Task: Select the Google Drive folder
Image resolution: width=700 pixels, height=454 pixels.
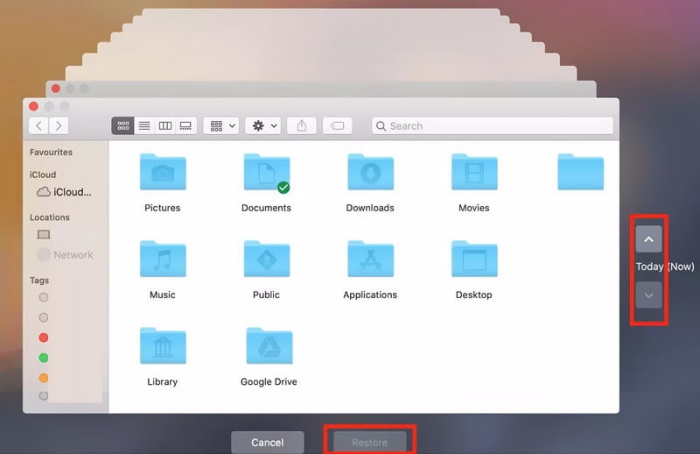Action: pyautogui.click(x=268, y=346)
